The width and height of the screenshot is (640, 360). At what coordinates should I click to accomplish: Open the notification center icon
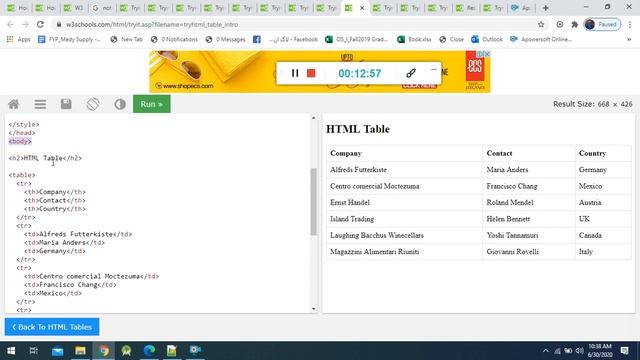(x=624, y=351)
